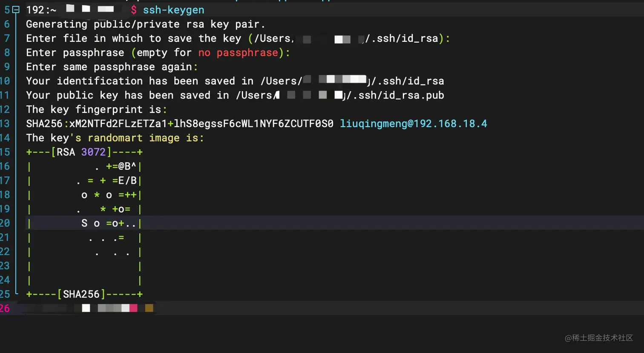The height and width of the screenshot is (353, 644).
Task: Collapse the code fold at line 5
Action: [x=16, y=9]
